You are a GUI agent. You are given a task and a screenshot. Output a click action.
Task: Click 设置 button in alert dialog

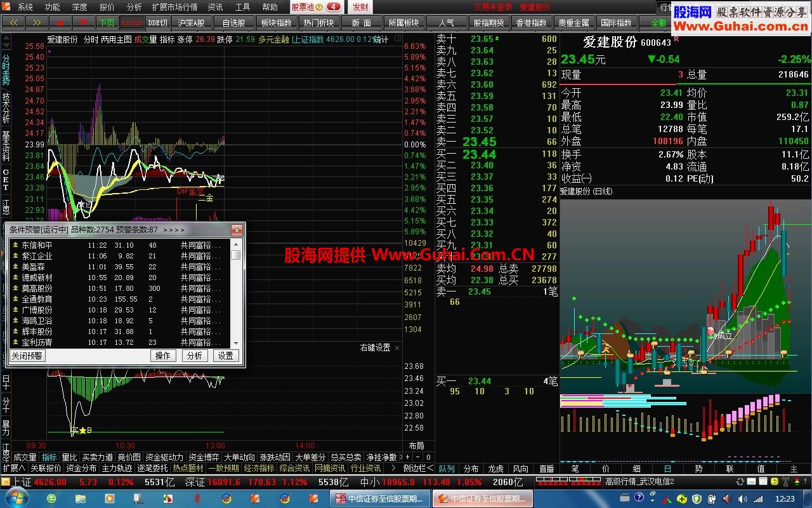click(x=226, y=356)
